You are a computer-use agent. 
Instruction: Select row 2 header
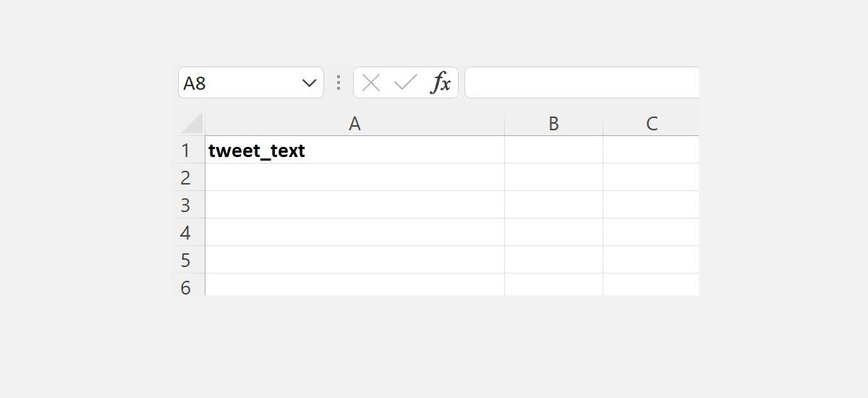coord(186,177)
